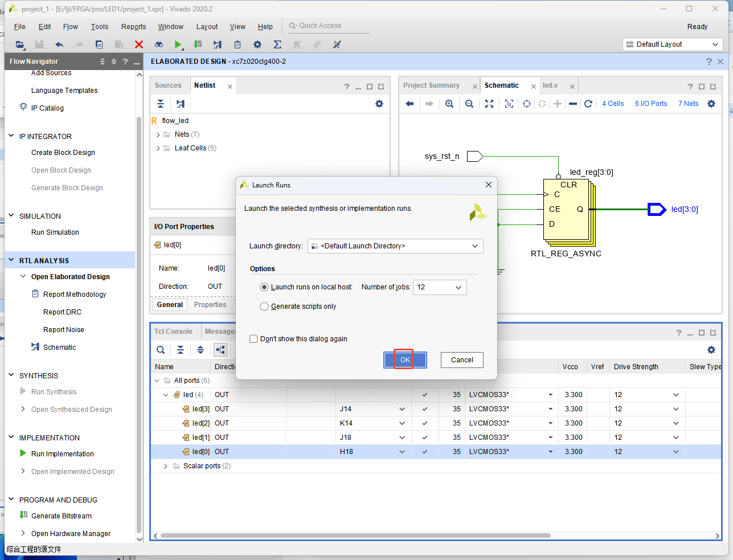Switch to the Sources tab
The height and width of the screenshot is (560, 733).
tap(168, 85)
